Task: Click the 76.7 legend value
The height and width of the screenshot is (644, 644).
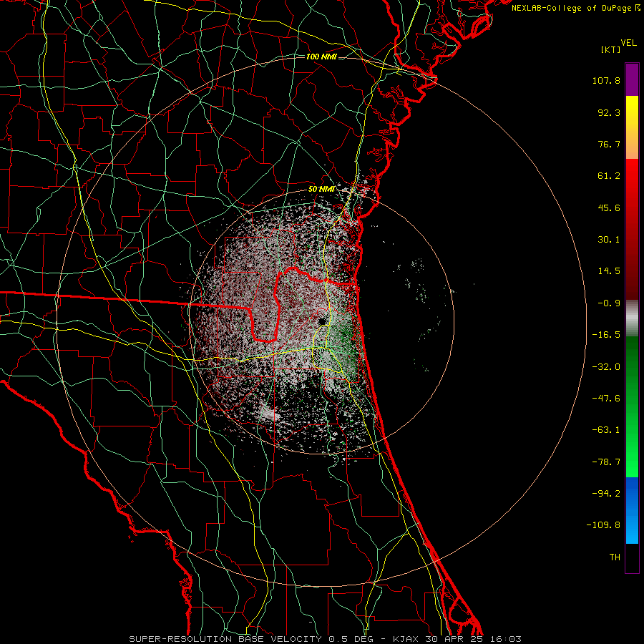Action: [609, 144]
